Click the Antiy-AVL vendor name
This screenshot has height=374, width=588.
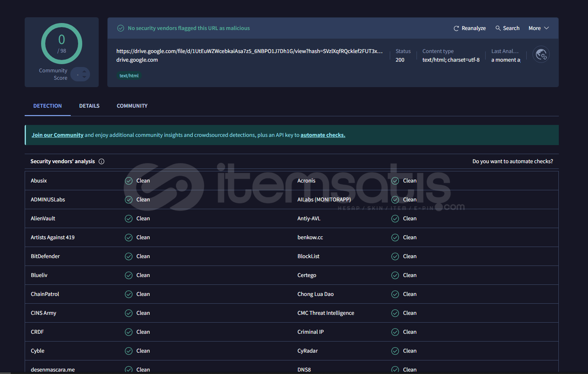coord(309,219)
